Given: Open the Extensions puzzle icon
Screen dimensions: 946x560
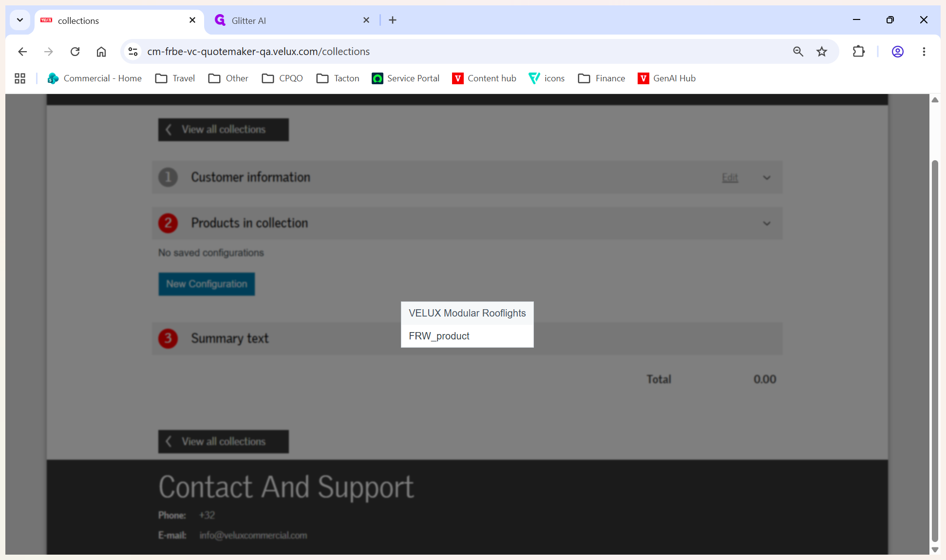Looking at the screenshot, I should tap(859, 52).
